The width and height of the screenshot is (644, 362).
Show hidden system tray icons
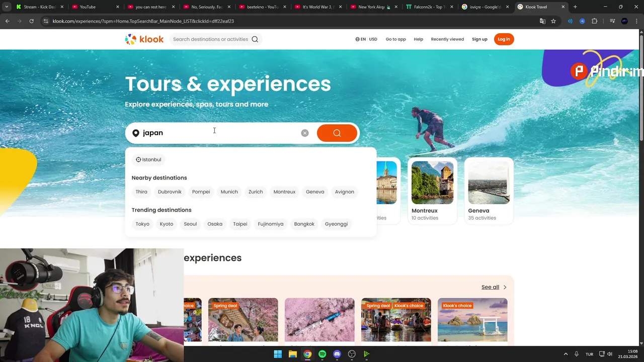[566, 354]
